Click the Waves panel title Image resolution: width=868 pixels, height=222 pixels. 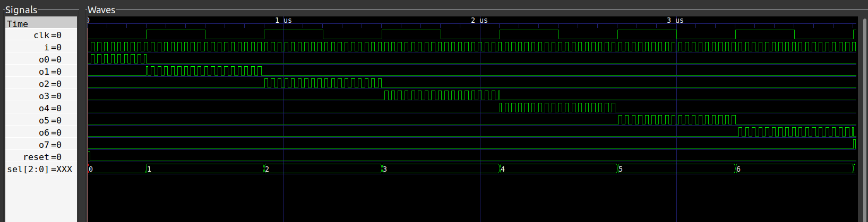pos(101,10)
